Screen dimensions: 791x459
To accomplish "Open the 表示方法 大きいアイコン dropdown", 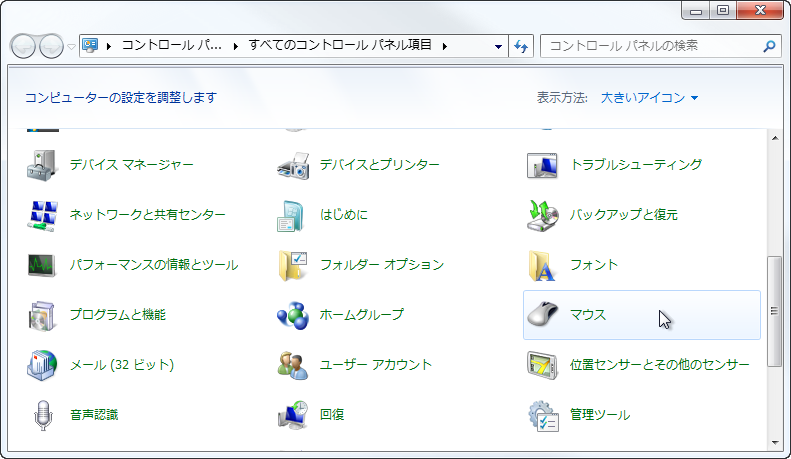I will [x=649, y=98].
